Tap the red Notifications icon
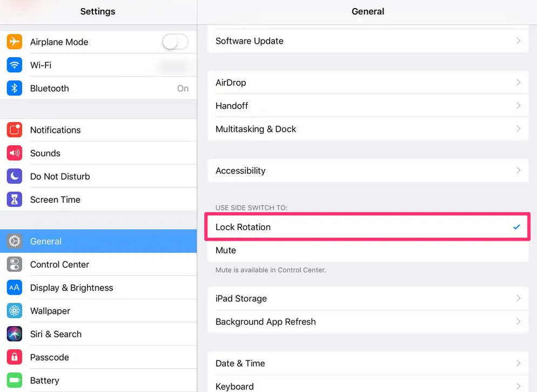Image resolution: width=537 pixels, height=392 pixels. [15, 130]
